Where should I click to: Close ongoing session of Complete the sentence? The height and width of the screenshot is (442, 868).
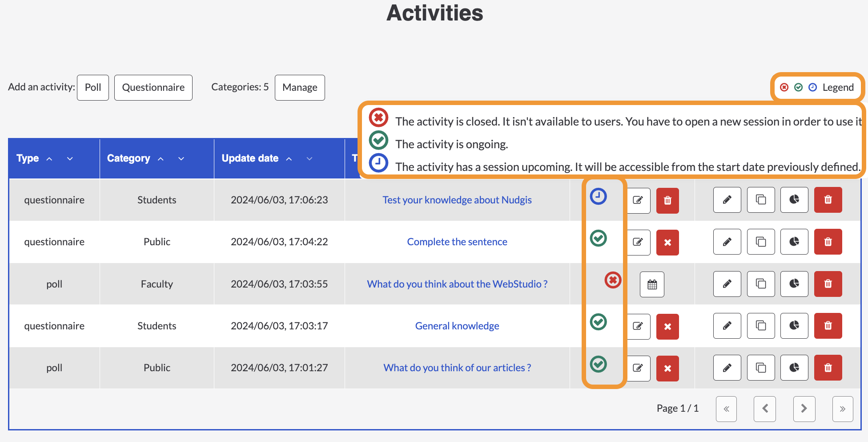[x=667, y=243]
